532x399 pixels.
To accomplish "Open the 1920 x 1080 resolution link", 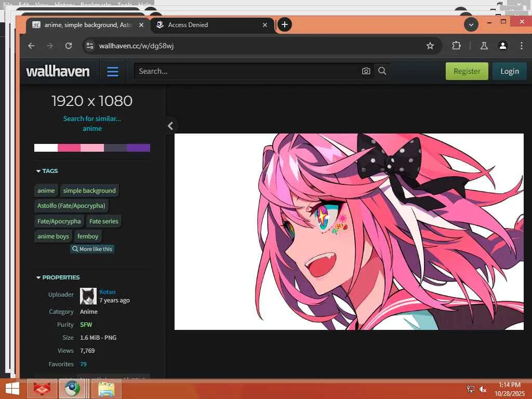I will [x=92, y=101].
